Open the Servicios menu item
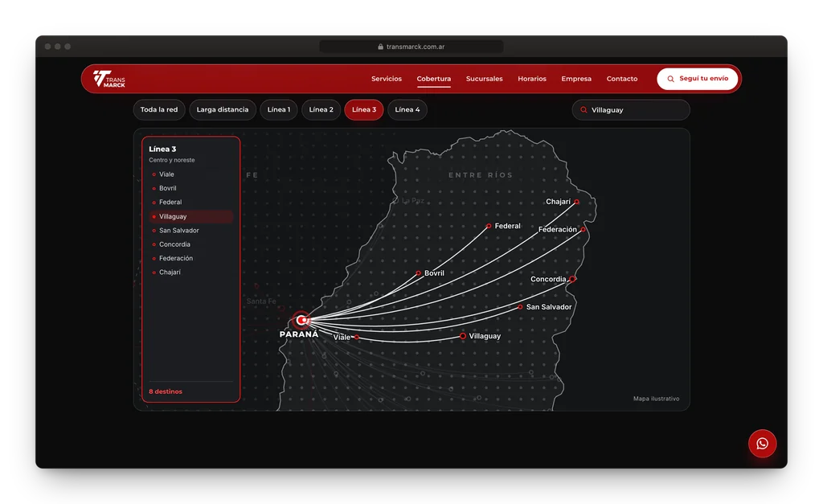 click(x=387, y=79)
